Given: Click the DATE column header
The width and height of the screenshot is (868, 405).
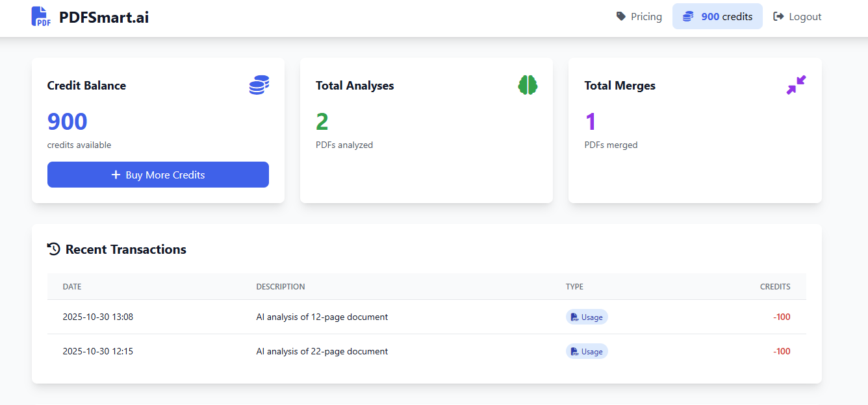Looking at the screenshot, I should pyautogui.click(x=72, y=286).
